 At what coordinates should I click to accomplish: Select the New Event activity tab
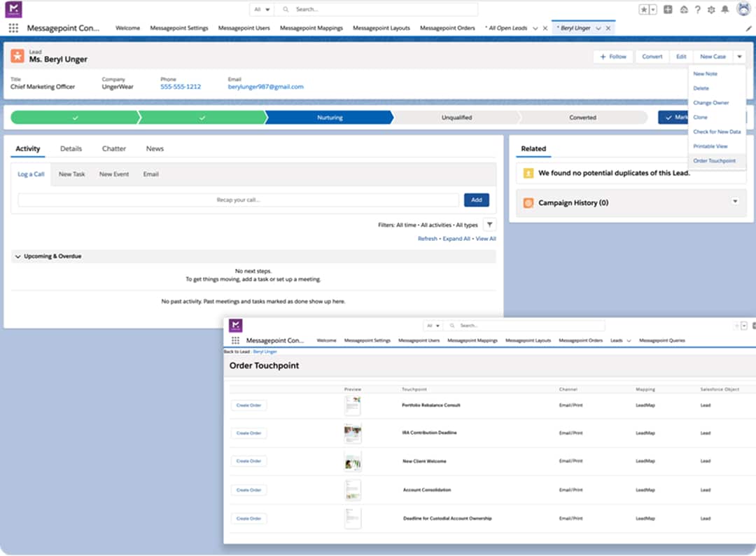tap(114, 174)
